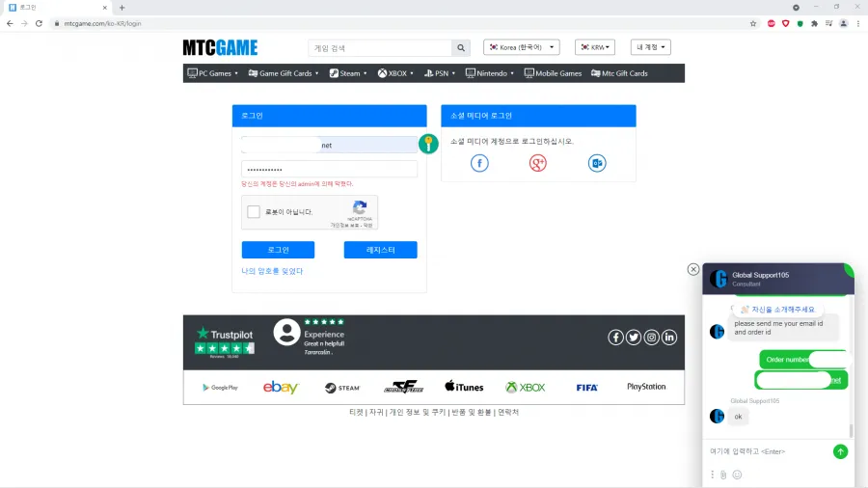This screenshot has height=488, width=868.
Task: Open the Facebook page from the footer
Action: [x=615, y=337]
